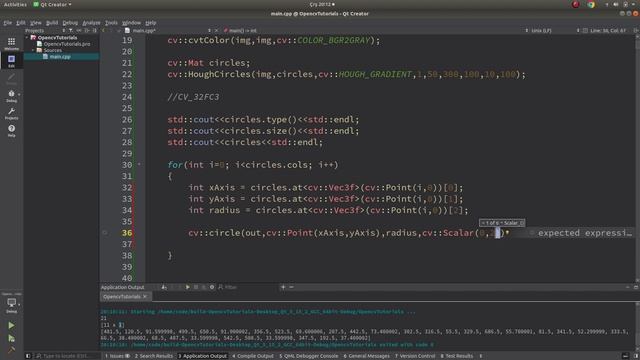Open the Qt Creator app menu
The width and height of the screenshot is (640, 360).
click(52, 4)
